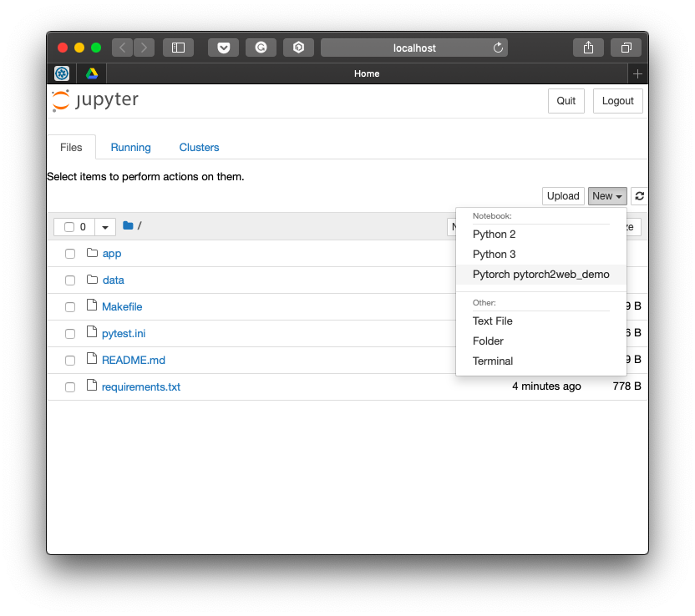Check the box next to data folder
This screenshot has height=616, width=695.
[70, 280]
